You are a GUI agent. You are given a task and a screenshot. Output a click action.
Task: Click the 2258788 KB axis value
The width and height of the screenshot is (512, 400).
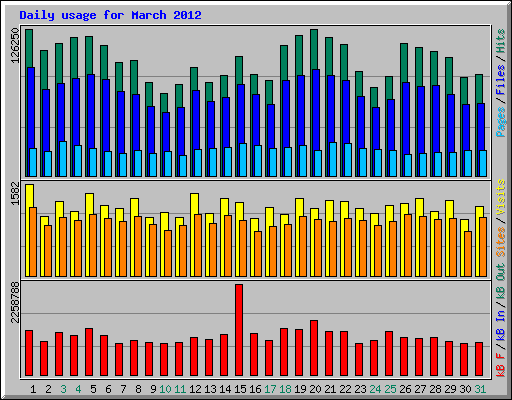click(15, 303)
